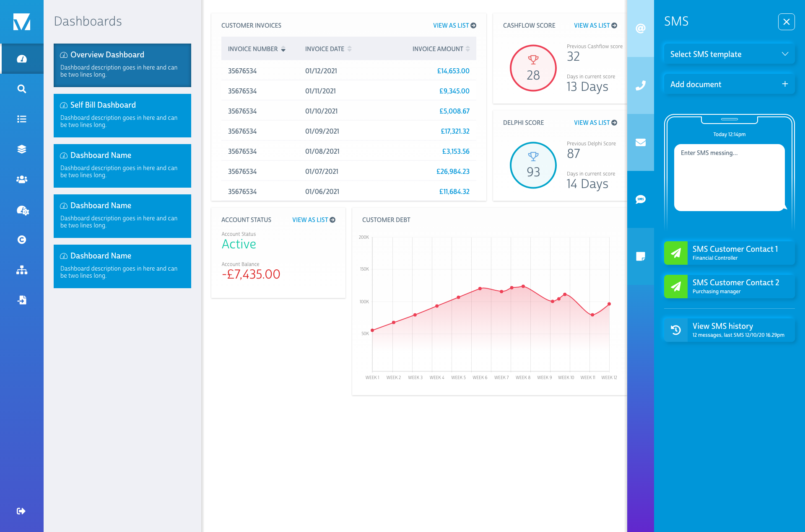Click the logout icon at the sidebar bottom
This screenshot has height=532, width=805.
pos(21,511)
